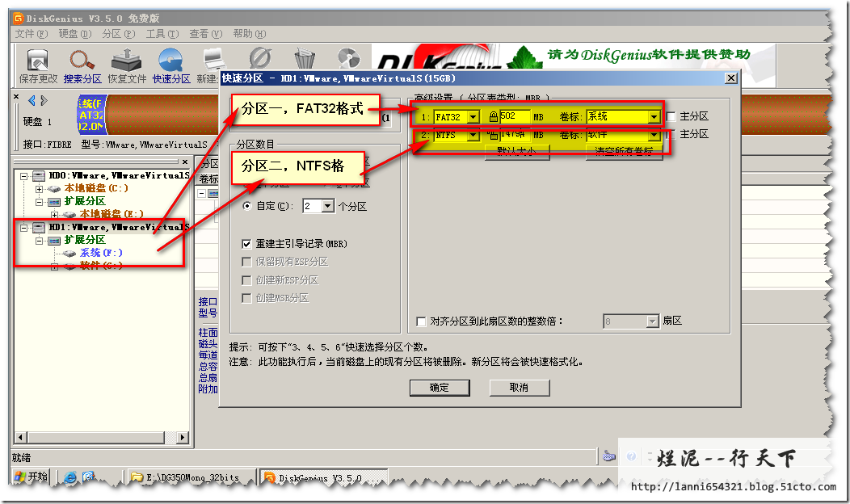Collapse 扩展分区 node under HD1
The width and height of the screenshot is (850, 504).
click(39, 241)
